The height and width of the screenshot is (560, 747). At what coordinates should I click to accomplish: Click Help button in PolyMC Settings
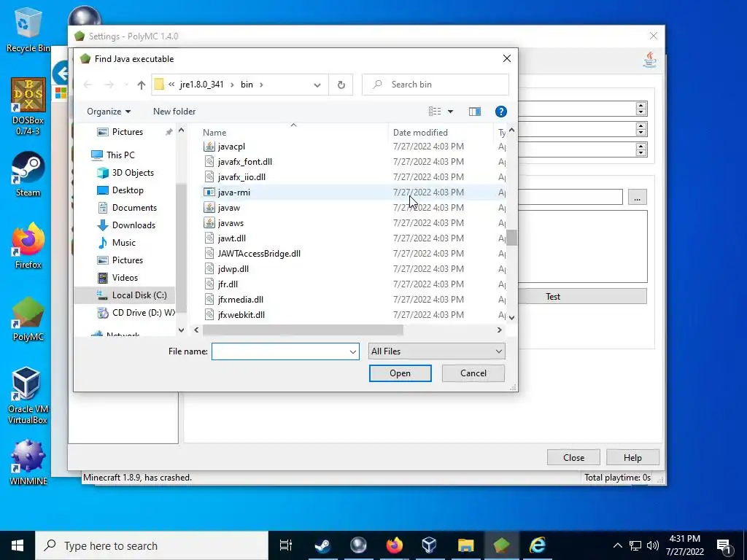(632, 457)
